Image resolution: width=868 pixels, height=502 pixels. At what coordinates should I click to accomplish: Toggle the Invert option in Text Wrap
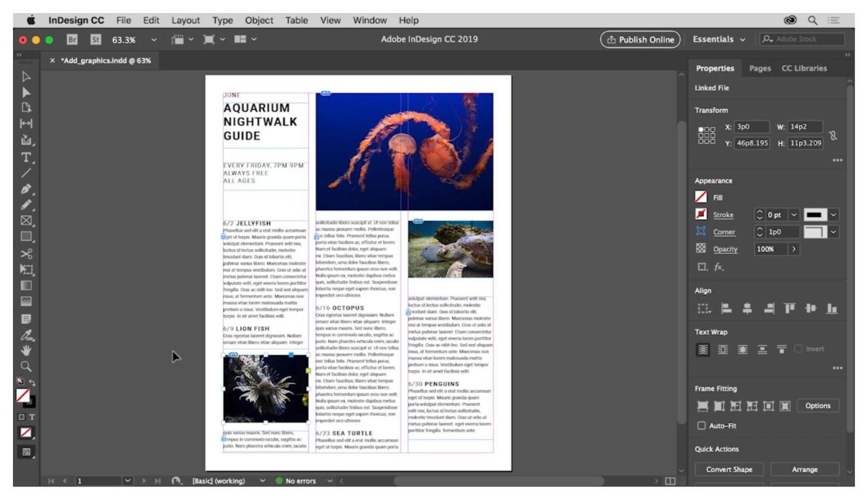tap(798, 349)
